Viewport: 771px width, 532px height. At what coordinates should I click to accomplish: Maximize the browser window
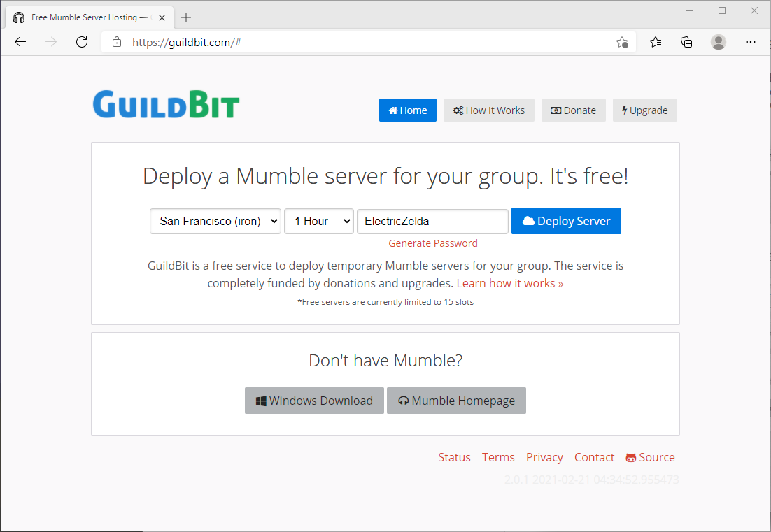pyautogui.click(x=722, y=10)
